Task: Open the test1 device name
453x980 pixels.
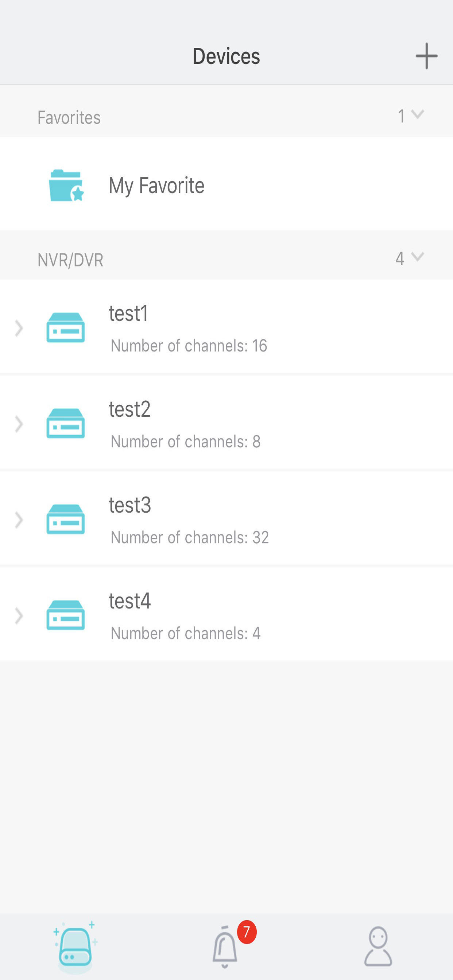Action: click(129, 314)
